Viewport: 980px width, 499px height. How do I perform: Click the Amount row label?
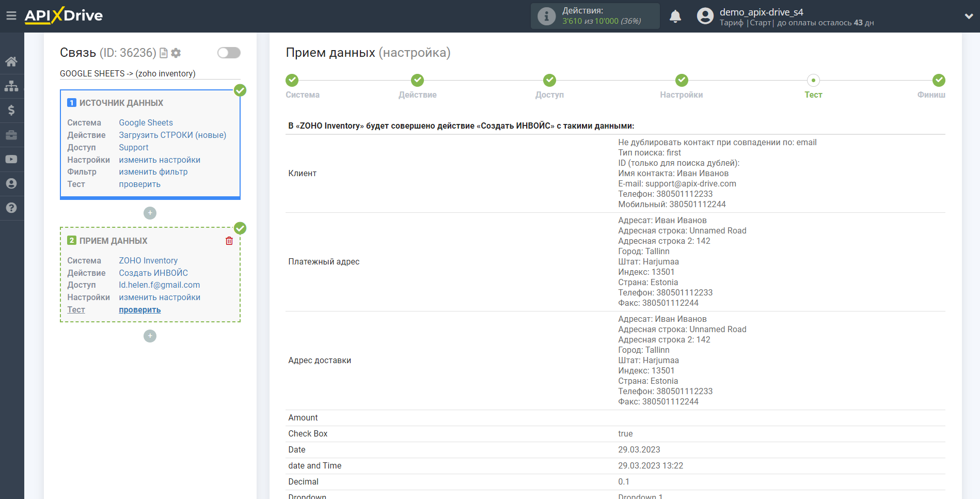[303, 417]
